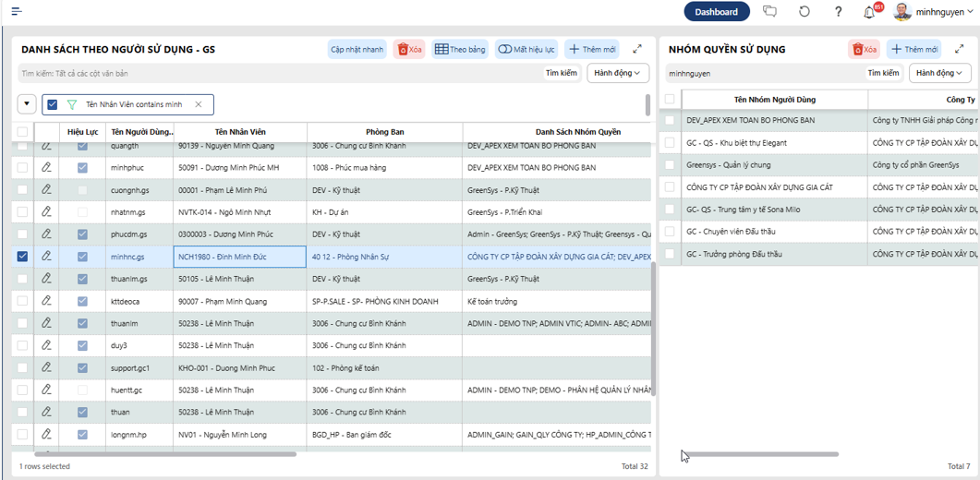Click the user table vertical scrollbar
The image size is (980, 480).
click(653, 329)
